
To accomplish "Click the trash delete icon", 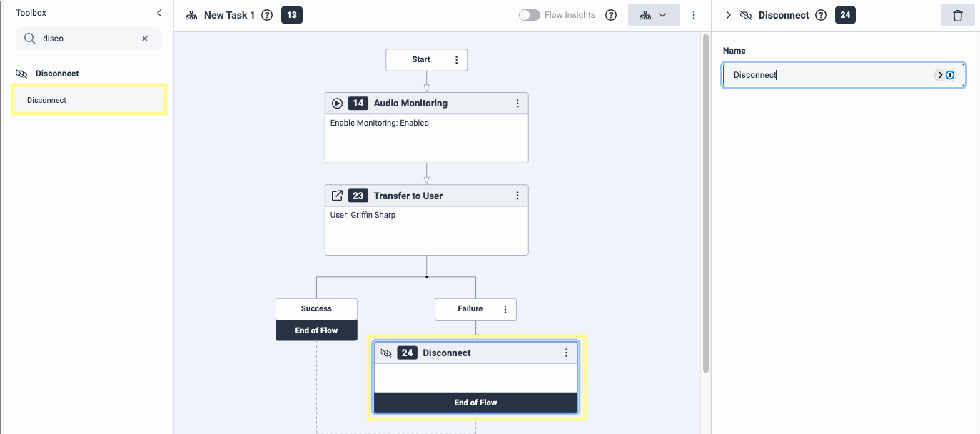I will [958, 15].
